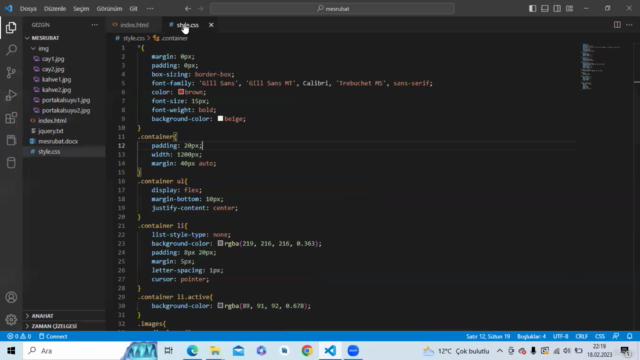Open portakalsuyu2.jpg in explorer

(x=66, y=110)
